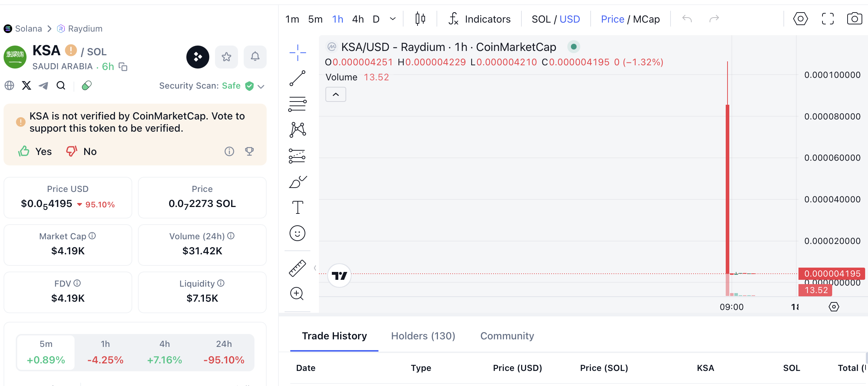Select the text annotation tool
The width and height of the screenshot is (868, 386).
coord(297,207)
